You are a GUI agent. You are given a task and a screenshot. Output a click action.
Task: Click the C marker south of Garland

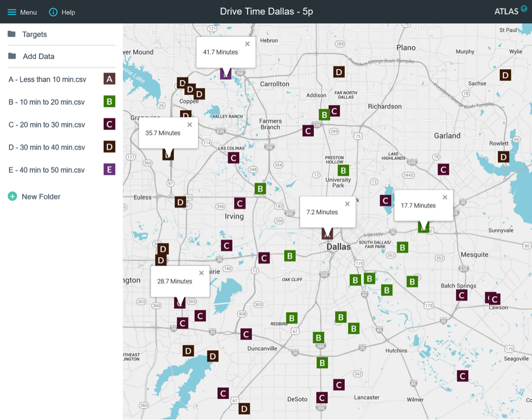point(443,169)
